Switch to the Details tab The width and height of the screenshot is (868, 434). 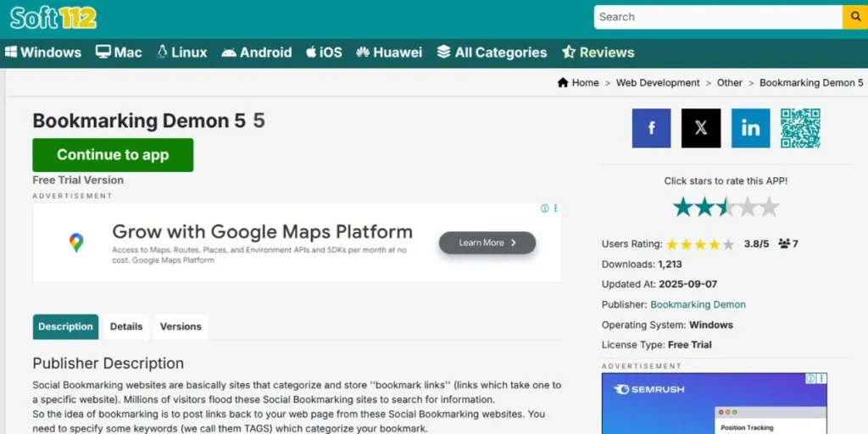126,326
